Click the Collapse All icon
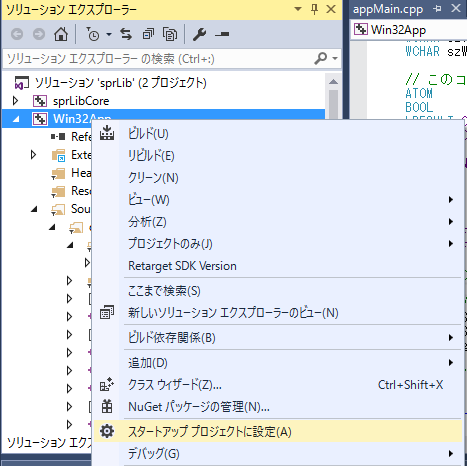 point(148,34)
